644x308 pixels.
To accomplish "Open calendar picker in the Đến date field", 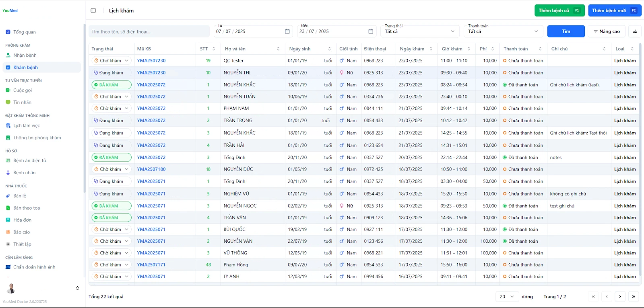I will tap(371, 31).
